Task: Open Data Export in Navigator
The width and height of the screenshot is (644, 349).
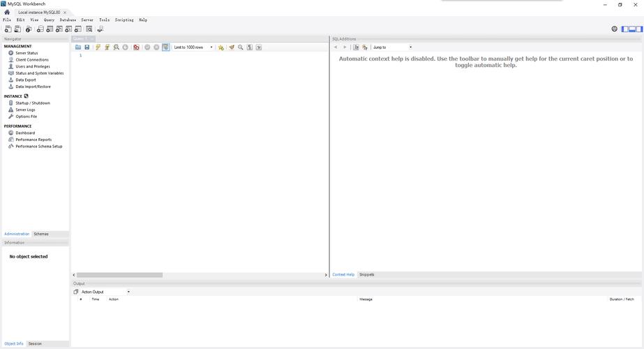Action: point(26,80)
